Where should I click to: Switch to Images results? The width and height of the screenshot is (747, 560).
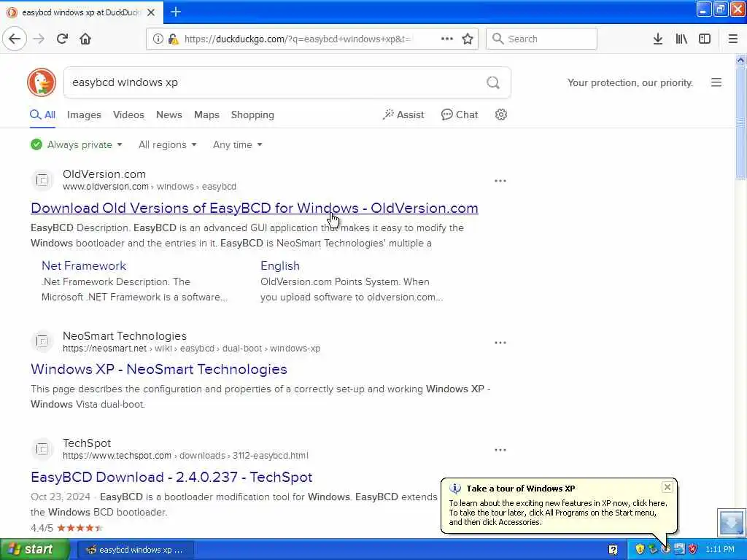[x=84, y=114]
